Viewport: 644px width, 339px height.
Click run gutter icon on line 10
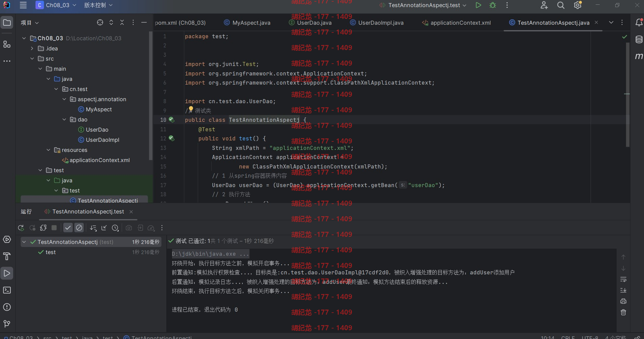[171, 120]
